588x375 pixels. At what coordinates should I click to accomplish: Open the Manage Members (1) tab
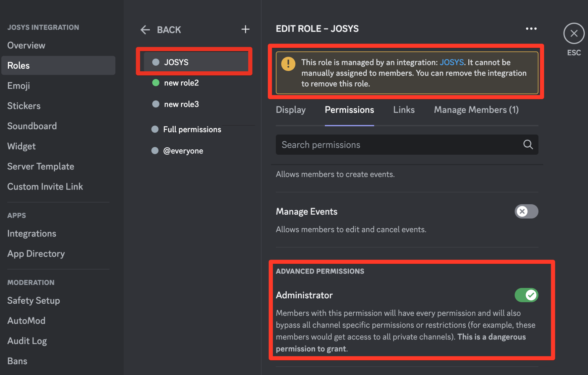476,110
